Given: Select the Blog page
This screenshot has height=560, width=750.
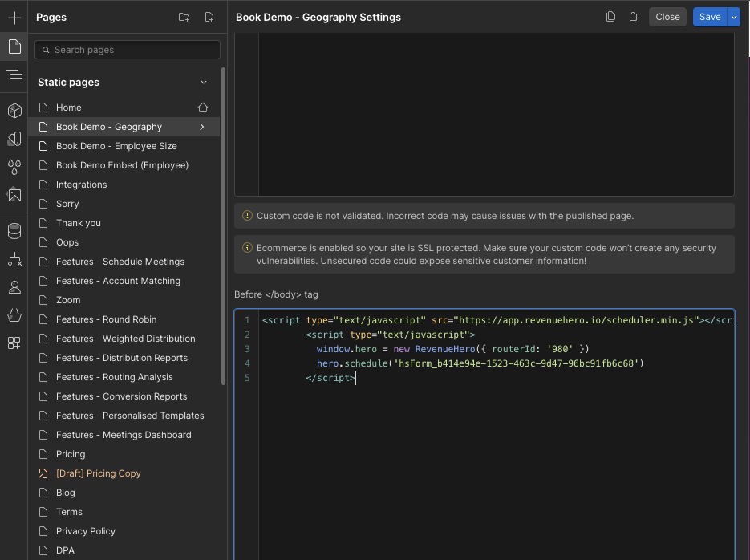Looking at the screenshot, I should [x=124, y=493].
